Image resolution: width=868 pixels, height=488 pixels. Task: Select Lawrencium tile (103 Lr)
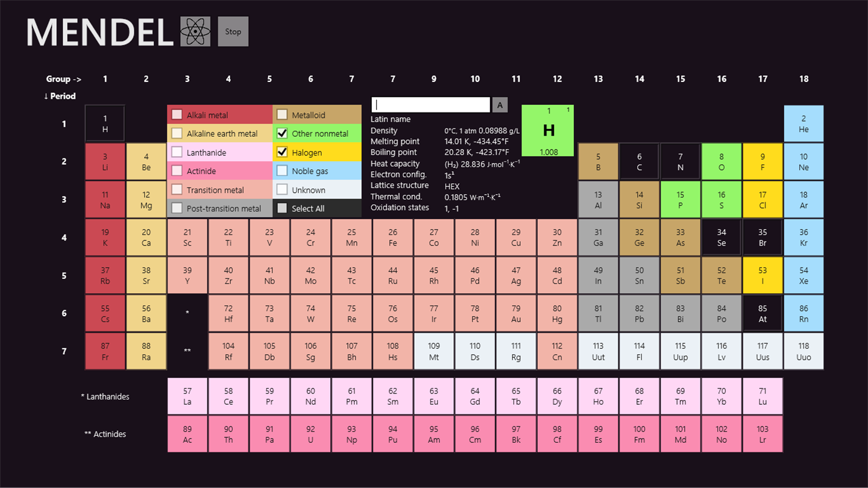(763, 434)
